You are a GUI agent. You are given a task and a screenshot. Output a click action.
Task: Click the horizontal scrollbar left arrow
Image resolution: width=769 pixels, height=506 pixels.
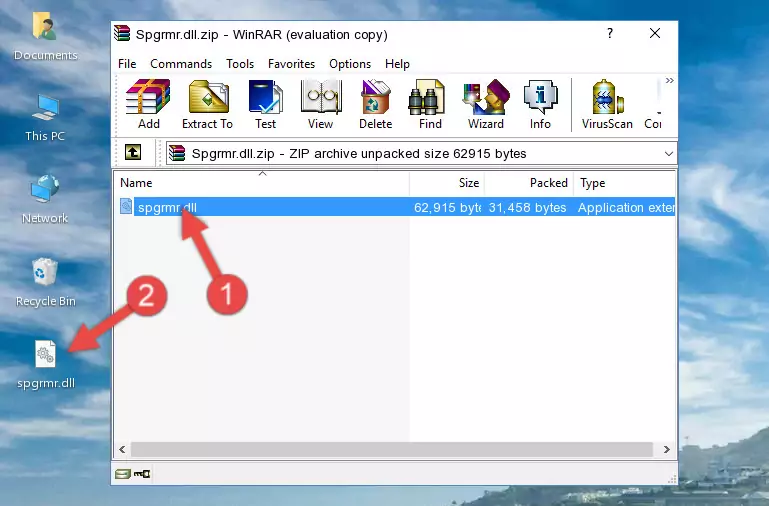(122, 449)
